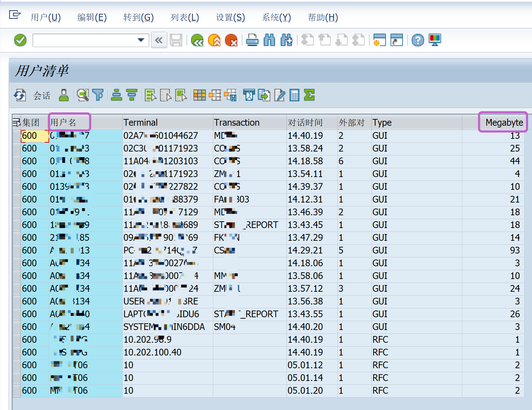
Task: Select row via selector left of time 14.40.20
Action: [17, 327]
